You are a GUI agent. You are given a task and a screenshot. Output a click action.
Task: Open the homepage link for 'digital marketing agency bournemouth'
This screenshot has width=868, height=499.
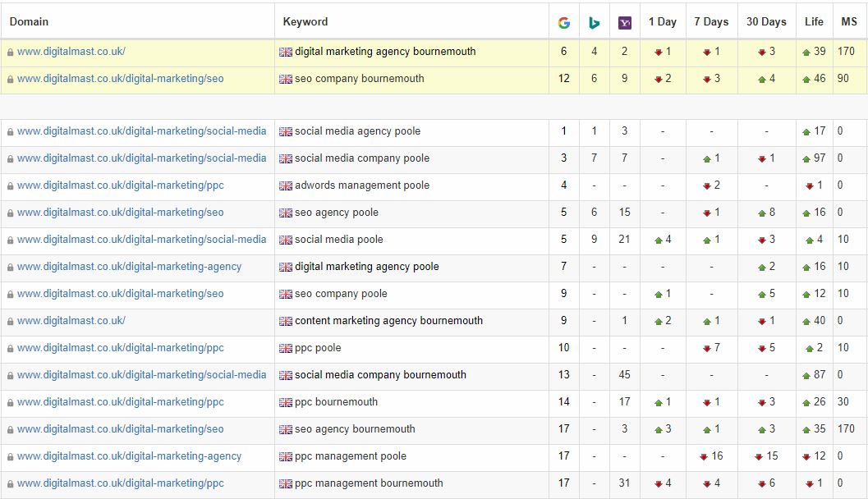[71, 52]
